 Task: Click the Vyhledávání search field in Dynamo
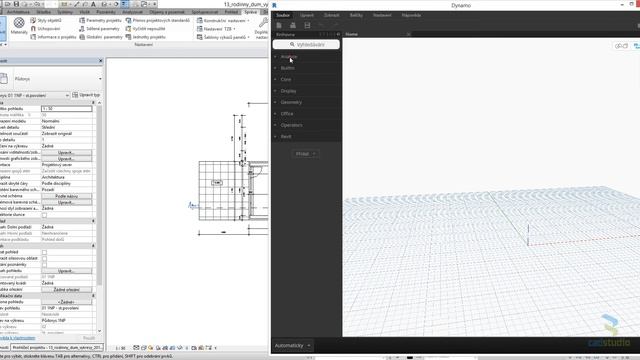tap(306, 44)
